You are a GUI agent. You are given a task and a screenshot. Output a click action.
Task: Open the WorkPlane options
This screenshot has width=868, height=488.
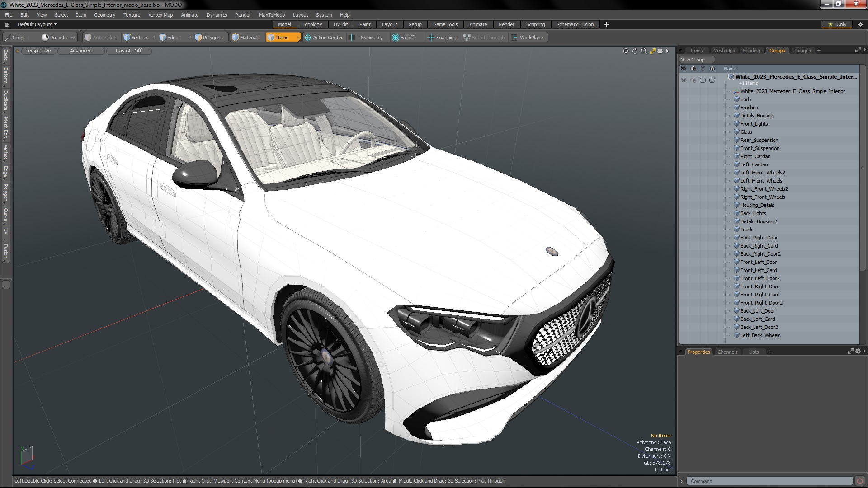(x=528, y=38)
